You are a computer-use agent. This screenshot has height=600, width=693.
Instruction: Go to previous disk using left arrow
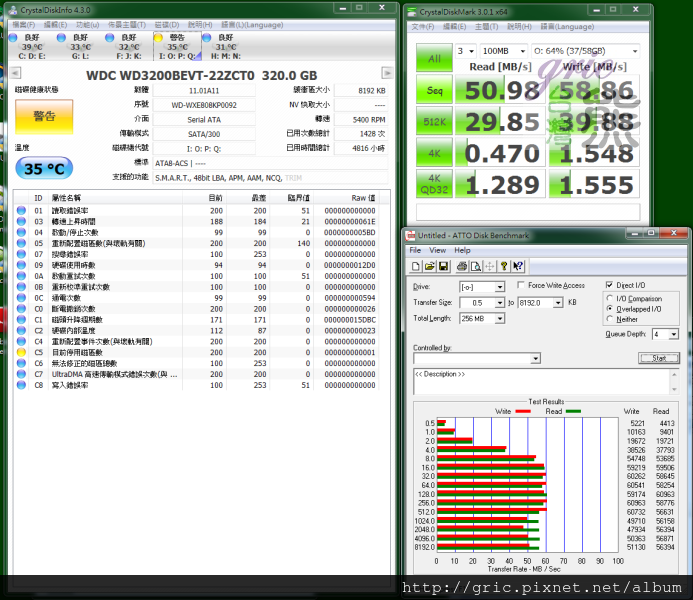15,72
